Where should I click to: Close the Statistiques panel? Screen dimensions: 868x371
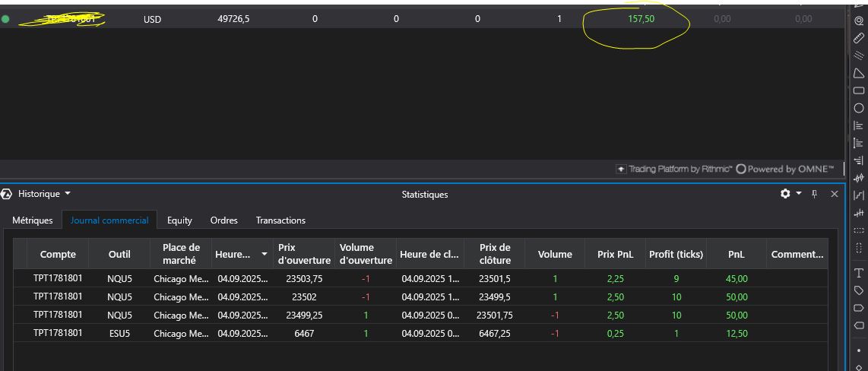tap(834, 194)
